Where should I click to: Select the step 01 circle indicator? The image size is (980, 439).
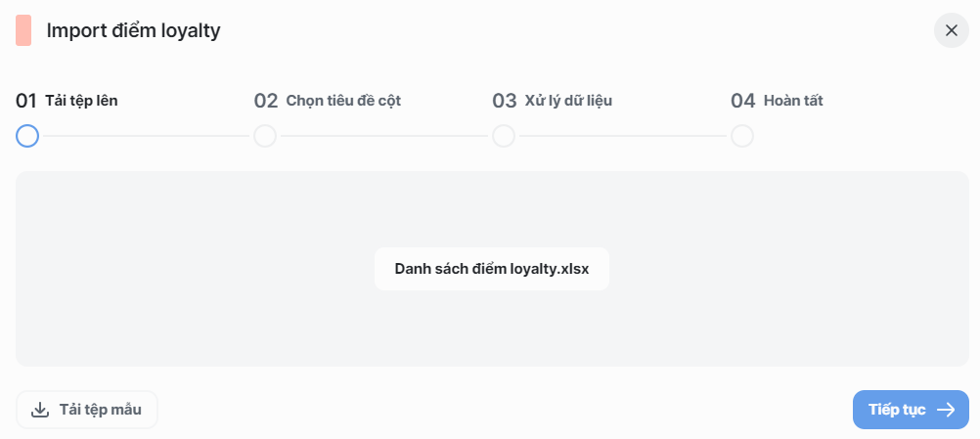[x=27, y=136]
